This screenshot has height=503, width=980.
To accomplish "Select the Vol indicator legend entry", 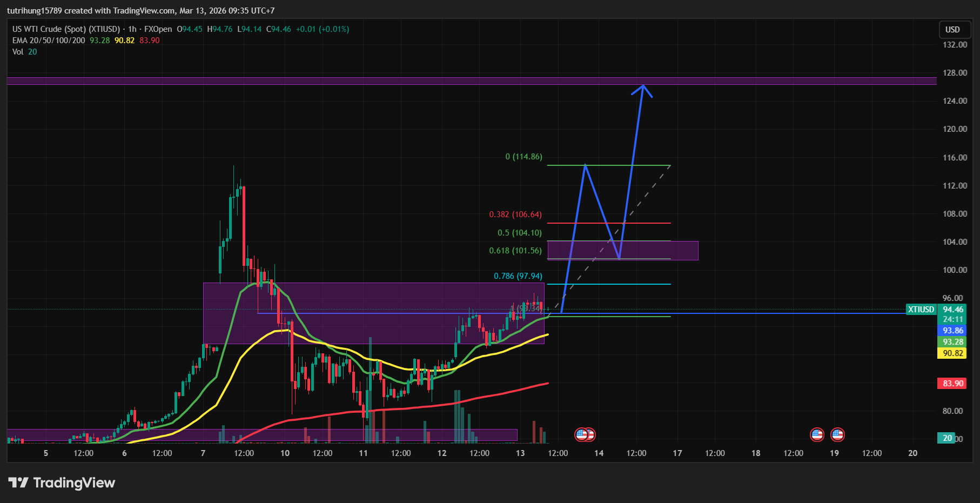I will [x=18, y=52].
